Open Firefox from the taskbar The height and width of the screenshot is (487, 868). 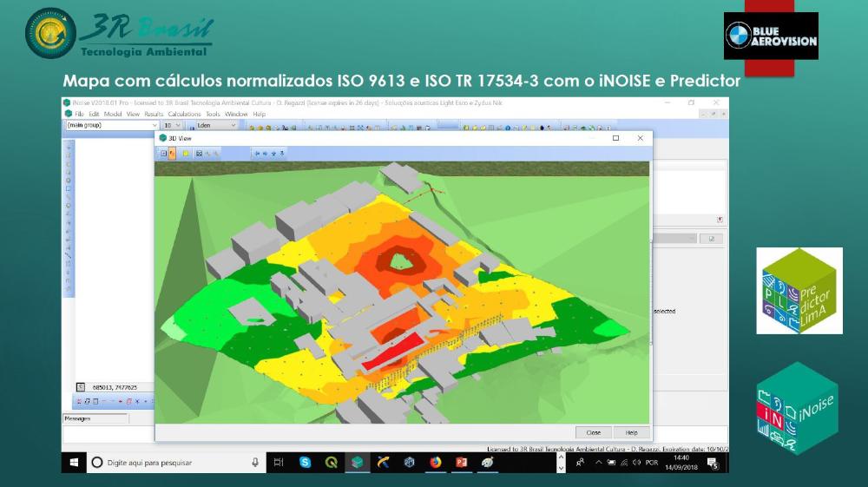[x=435, y=463]
